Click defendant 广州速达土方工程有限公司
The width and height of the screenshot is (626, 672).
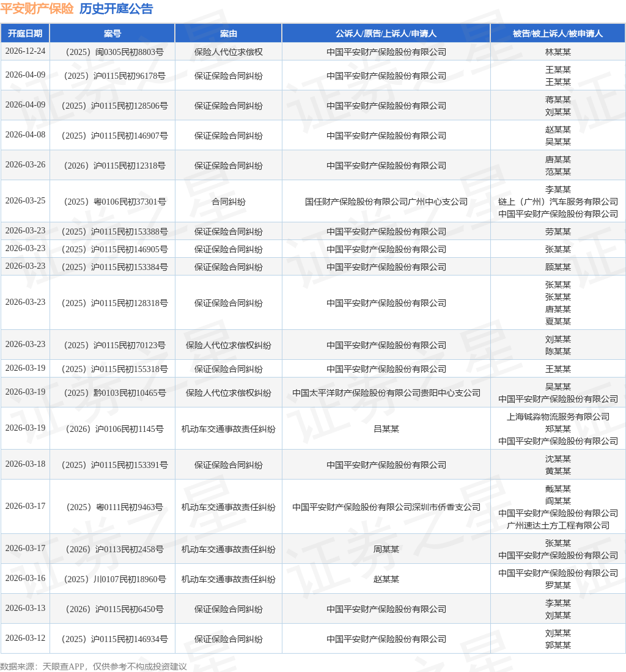click(558, 525)
